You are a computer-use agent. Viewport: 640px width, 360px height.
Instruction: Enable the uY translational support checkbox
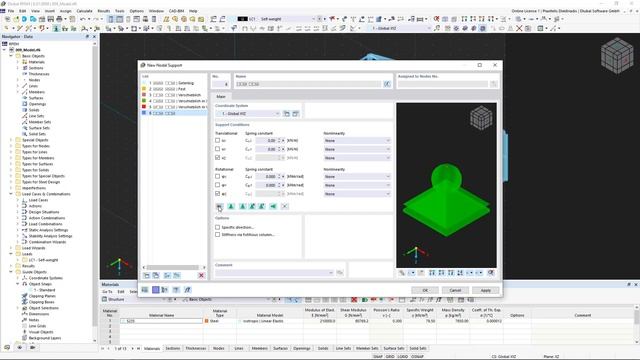pyautogui.click(x=218, y=149)
